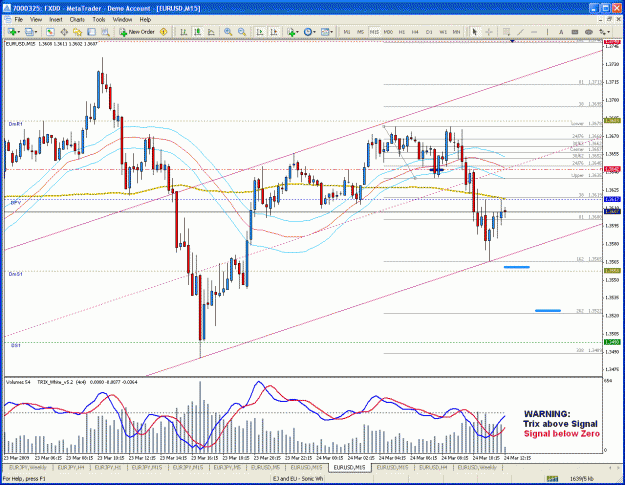
Task: Open the Indicators list icon
Action: click(x=291, y=32)
